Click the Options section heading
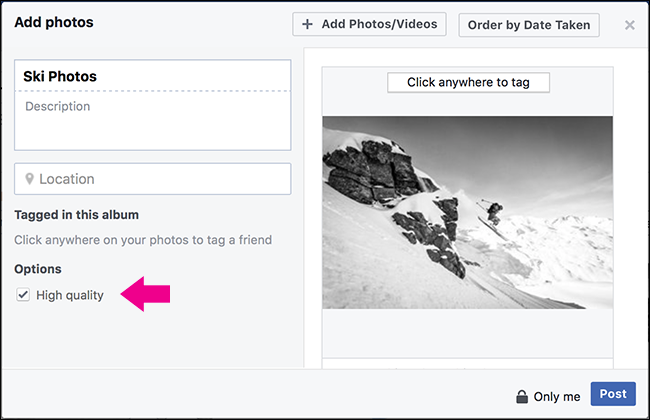This screenshot has height=420, width=650. (x=38, y=269)
